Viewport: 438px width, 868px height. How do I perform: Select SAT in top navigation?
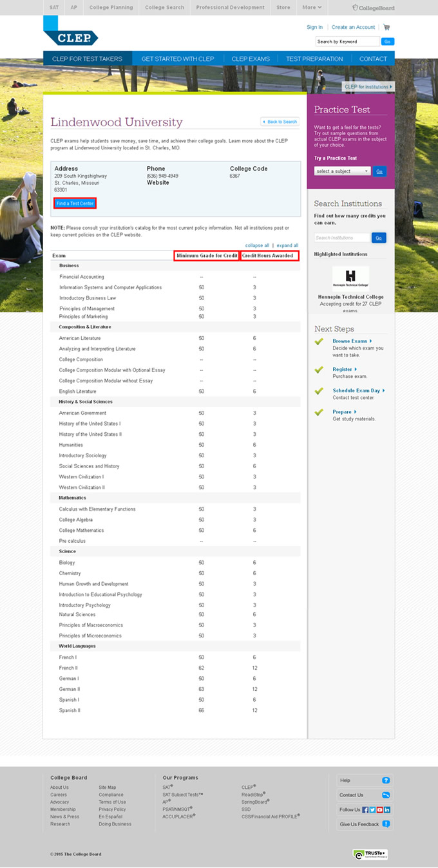(54, 8)
